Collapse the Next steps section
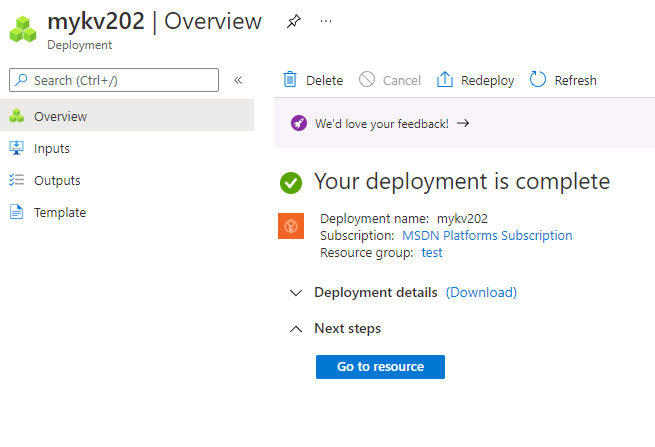 pos(296,329)
